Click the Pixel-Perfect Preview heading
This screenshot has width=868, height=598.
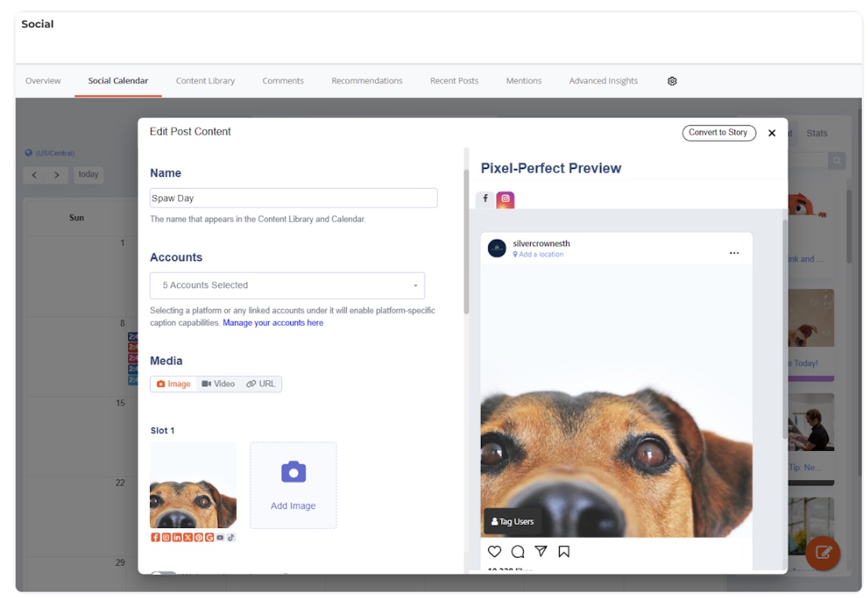pyautogui.click(x=551, y=168)
